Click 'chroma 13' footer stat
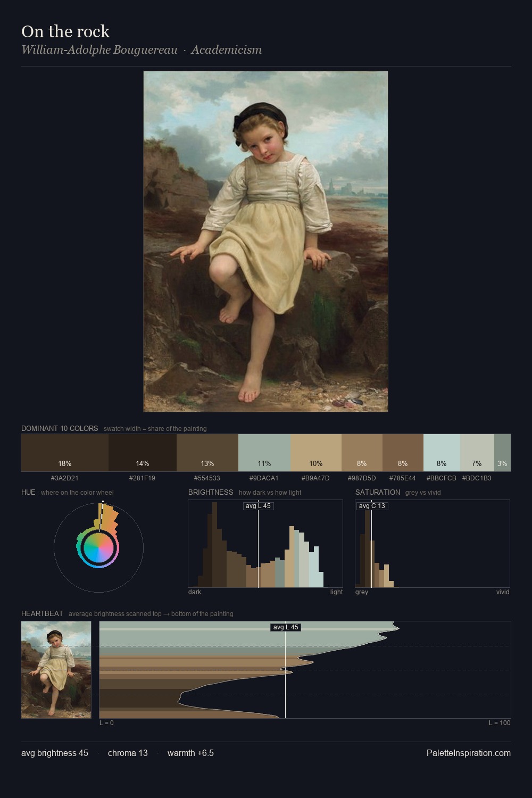 pos(128,753)
